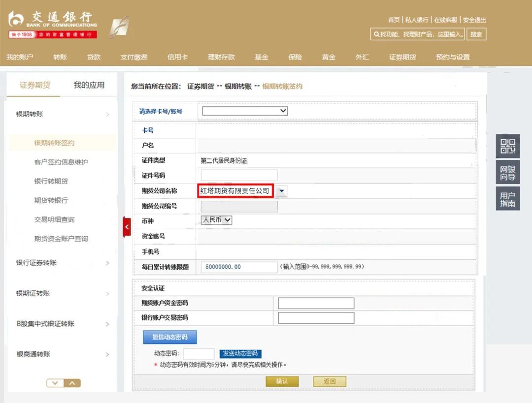Open futures company name dropdown arrow
Viewport: 532px width, 403px height.
282,191
